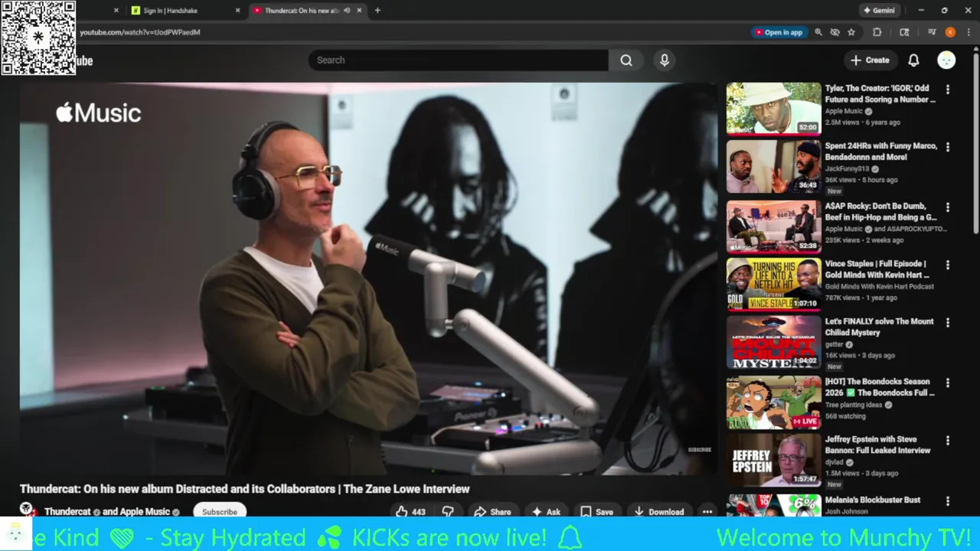Click the Apple Music channel name under Tyler video
Screen dimensions: 980x551
pyautogui.click(x=844, y=111)
